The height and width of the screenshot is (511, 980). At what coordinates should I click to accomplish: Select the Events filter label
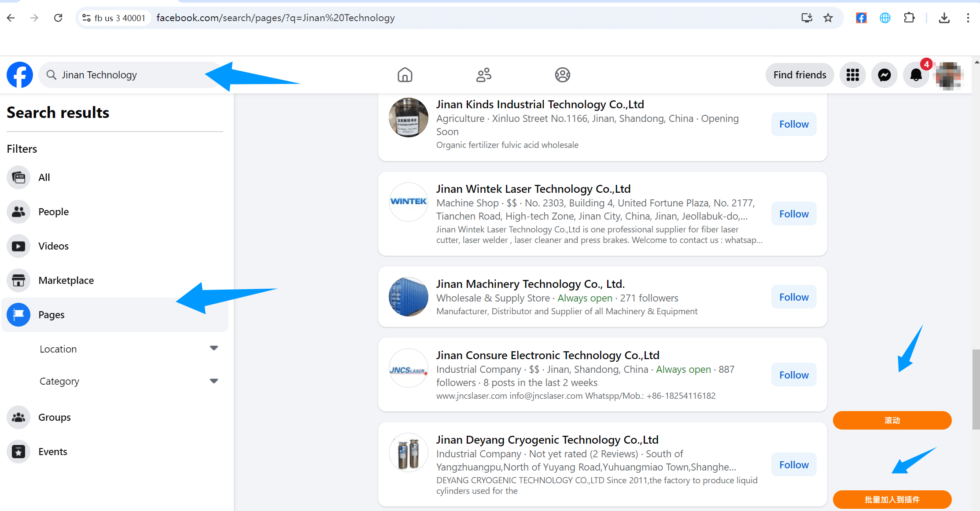click(52, 452)
